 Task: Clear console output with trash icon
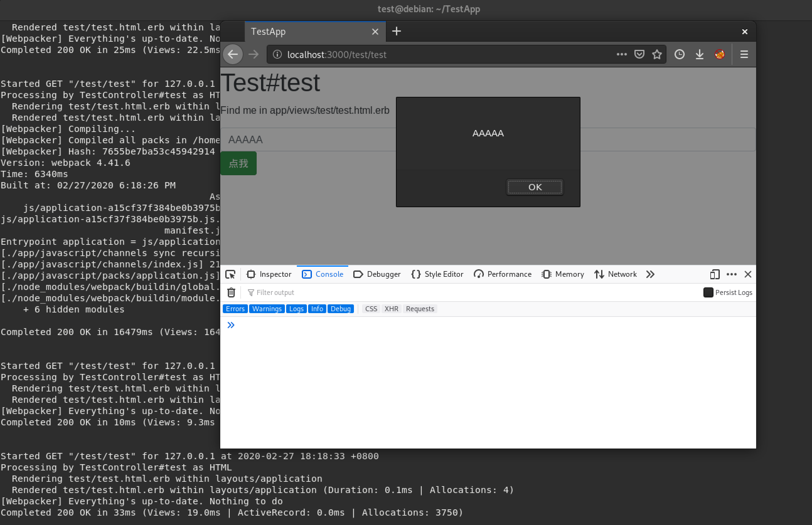coord(231,292)
